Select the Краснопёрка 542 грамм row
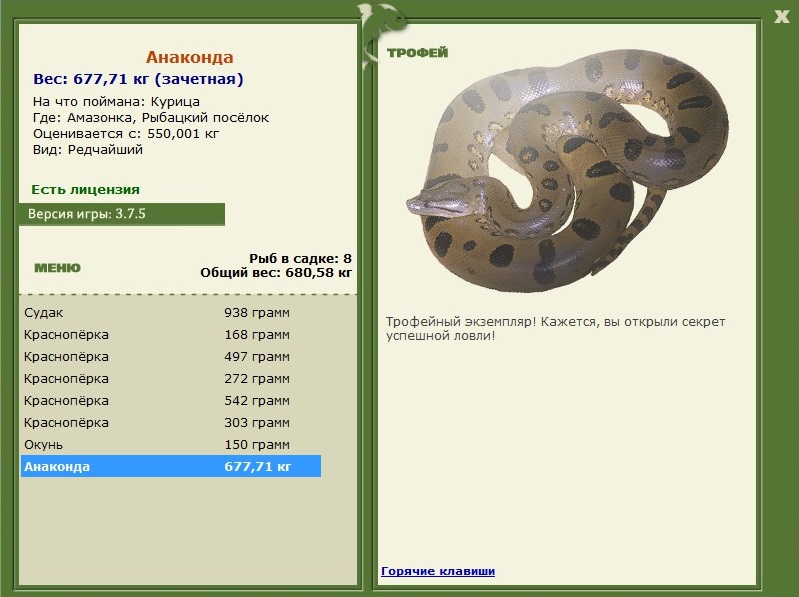 click(171, 400)
